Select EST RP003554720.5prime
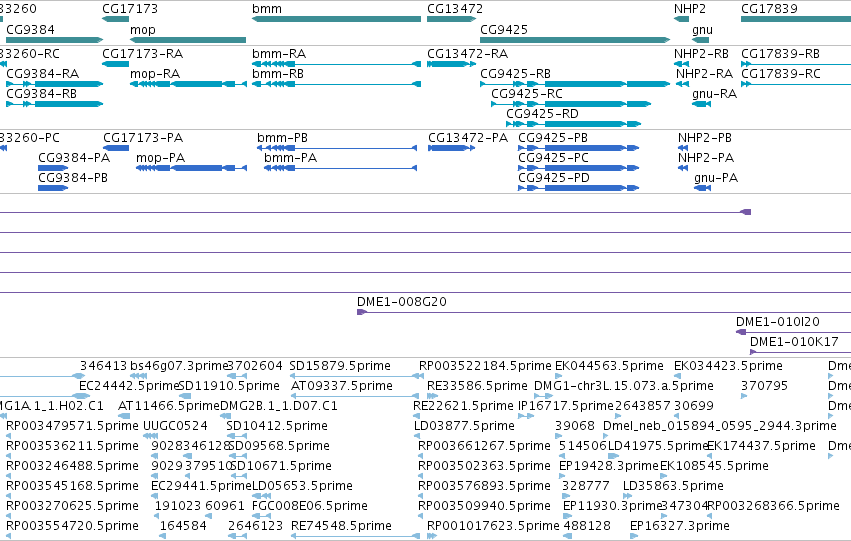The height and width of the screenshot is (541, 851). tap(9, 536)
